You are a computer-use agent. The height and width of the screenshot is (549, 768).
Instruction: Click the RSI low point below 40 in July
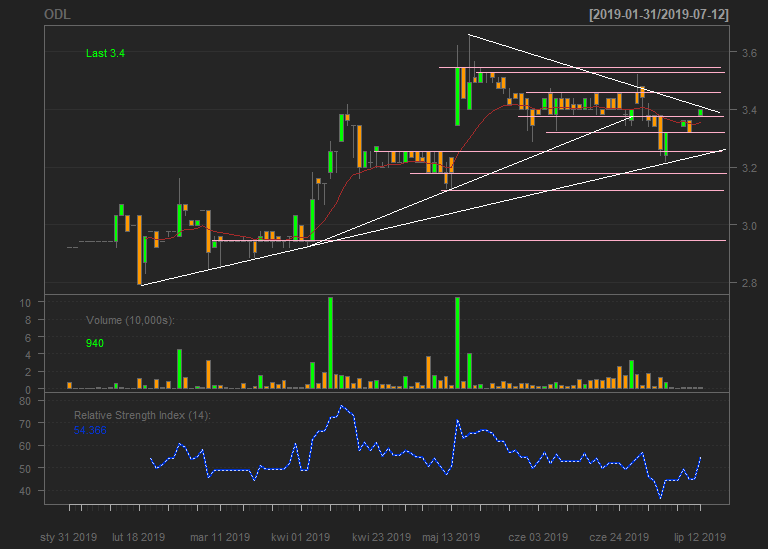tap(661, 498)
